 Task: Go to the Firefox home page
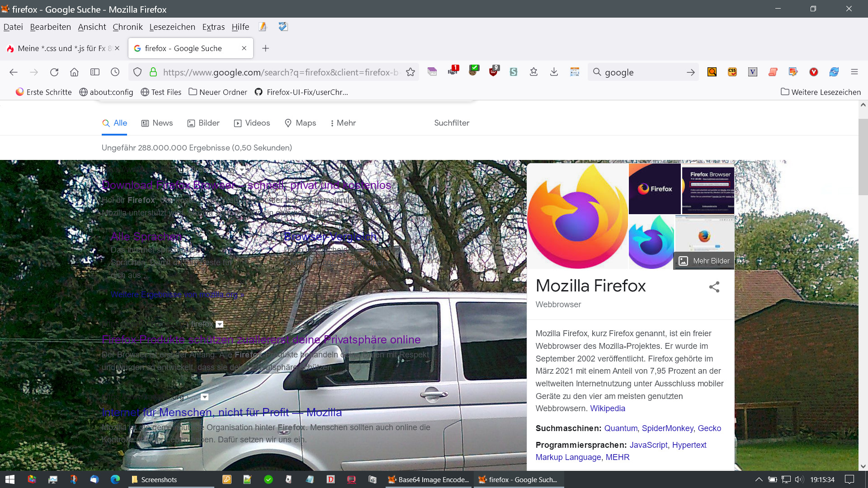click(74, 72)
